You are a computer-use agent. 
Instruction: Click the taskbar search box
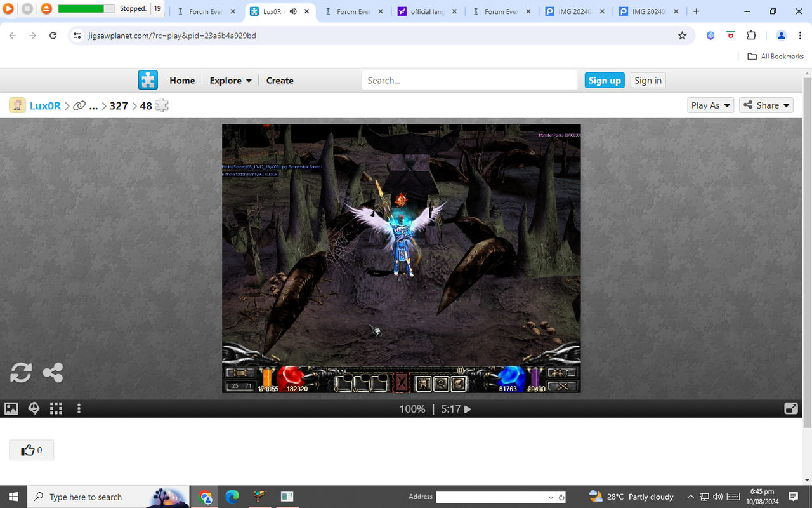(108, 497)
